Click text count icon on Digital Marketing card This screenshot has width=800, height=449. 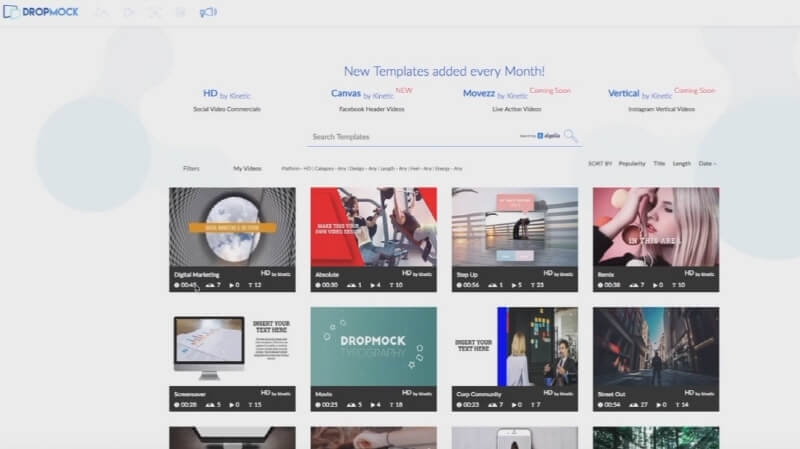(251, 285)
